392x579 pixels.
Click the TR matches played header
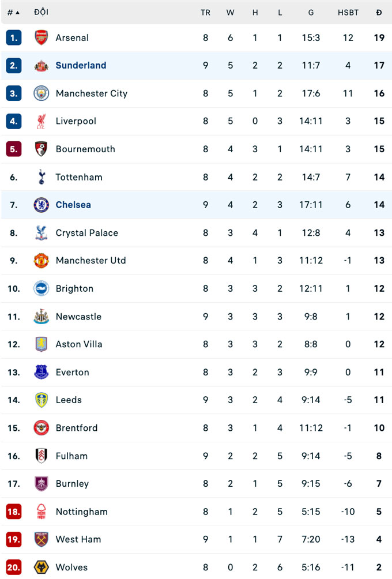click(x=205, y=12)
